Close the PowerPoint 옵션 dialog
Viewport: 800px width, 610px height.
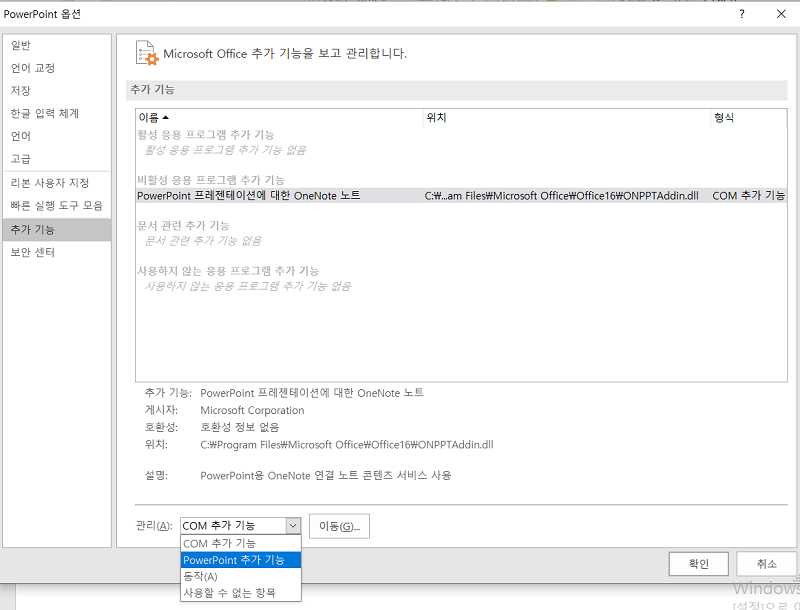pos(781,14)
